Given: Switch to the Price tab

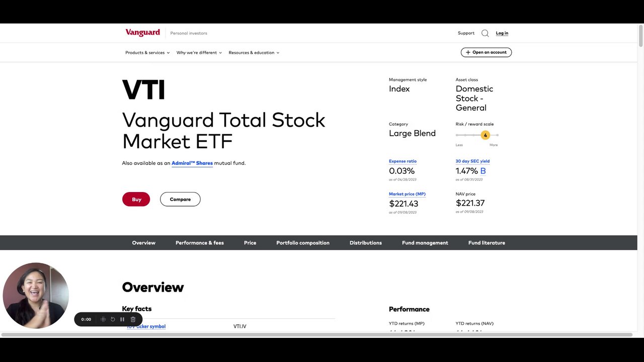Looking at the screenshot, I should pyautogui.click(x=250, y=243).
